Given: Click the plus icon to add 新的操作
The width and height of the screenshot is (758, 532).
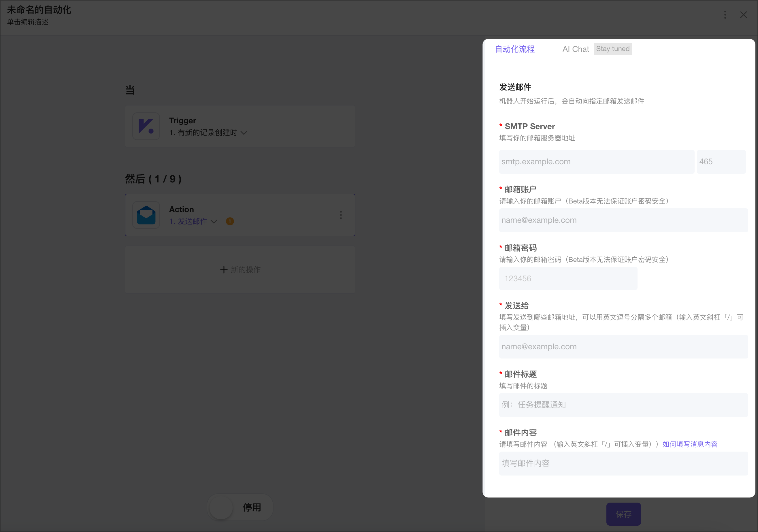Looking at the screenshot, I should (x=223, y=270).
